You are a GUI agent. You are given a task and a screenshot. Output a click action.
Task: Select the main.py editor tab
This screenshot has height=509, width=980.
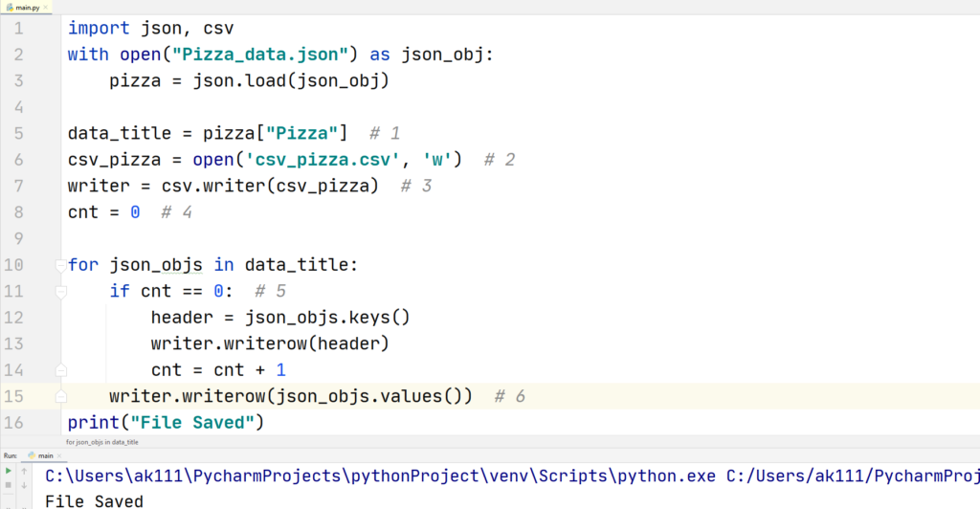tap(27, 8)
